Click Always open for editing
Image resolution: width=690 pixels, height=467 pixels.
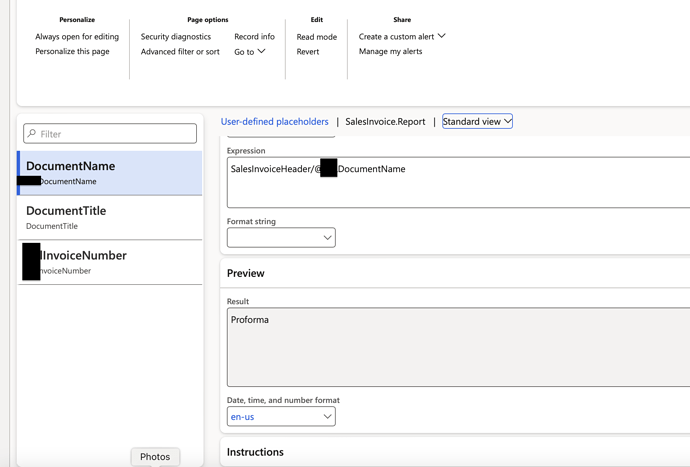[77, 37]
